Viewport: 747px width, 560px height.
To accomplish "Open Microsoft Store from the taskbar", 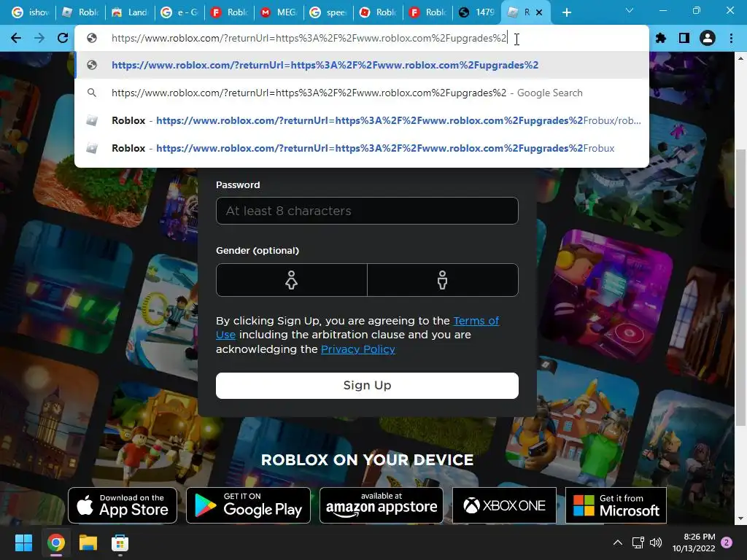I will click(x=120, y=542).
